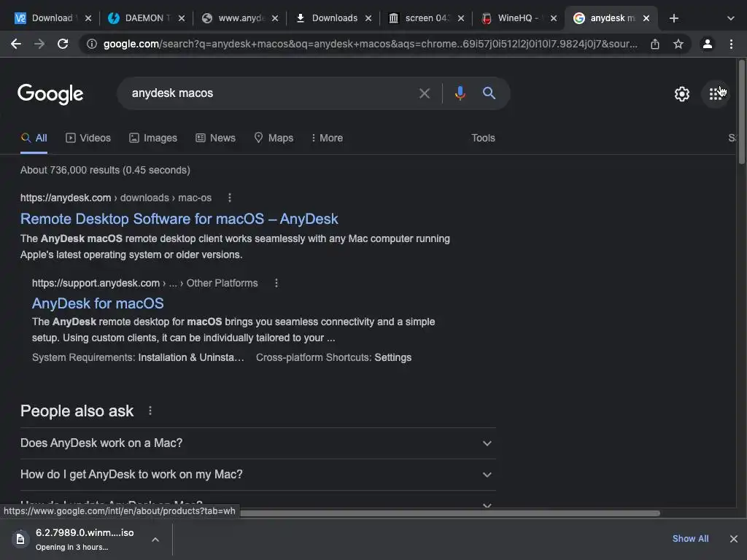Select the Videos search filter

tap(88, 138)
